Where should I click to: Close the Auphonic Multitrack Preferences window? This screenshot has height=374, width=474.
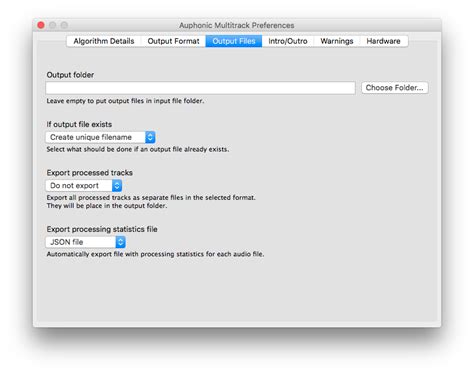[x=41, y=25]
